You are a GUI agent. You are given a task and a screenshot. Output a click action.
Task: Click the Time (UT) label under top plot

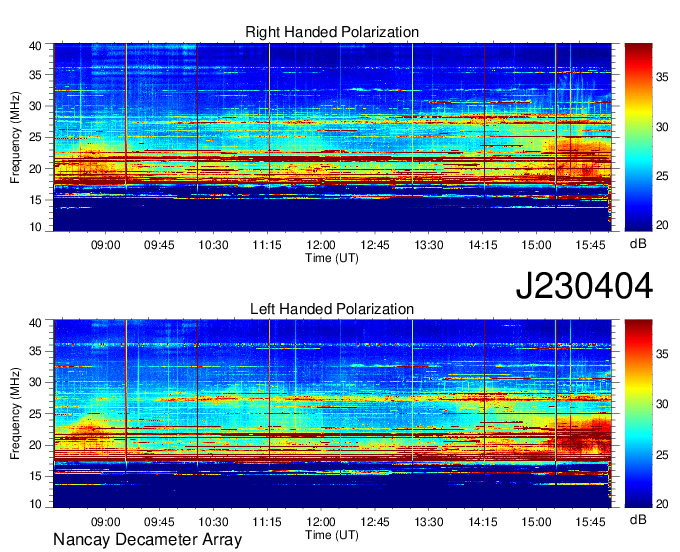[x=332, y=258]
